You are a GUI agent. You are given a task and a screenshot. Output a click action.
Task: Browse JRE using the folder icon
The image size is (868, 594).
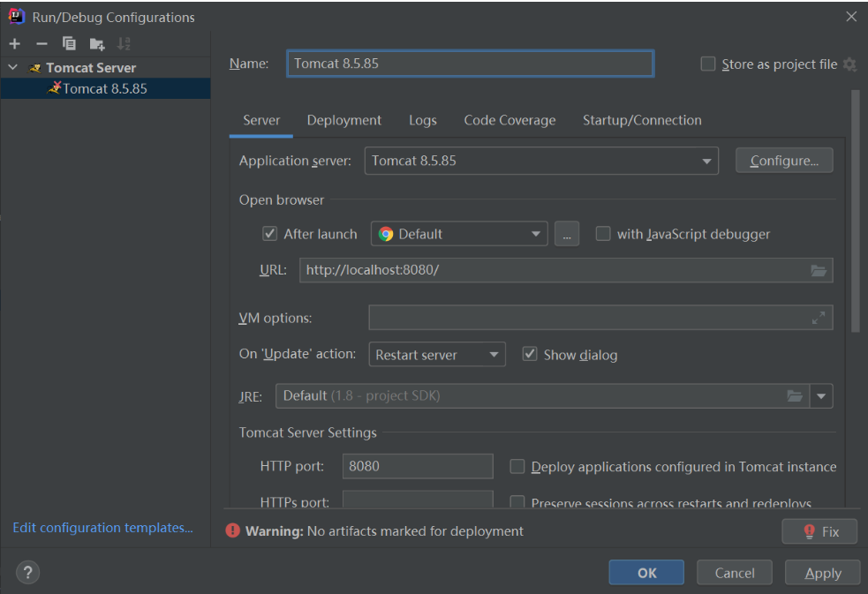[795, 396]
